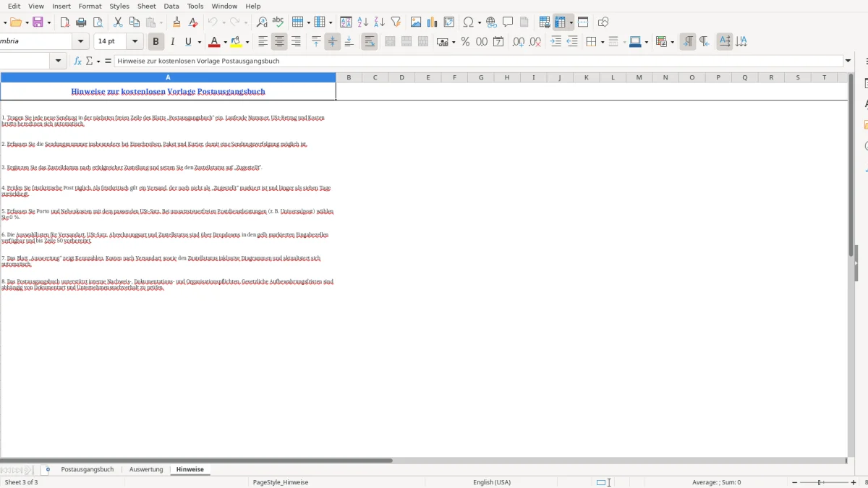Screen dimensions: 868x488
Task: Open the Name Box dropdown
Action: point(59,61)
